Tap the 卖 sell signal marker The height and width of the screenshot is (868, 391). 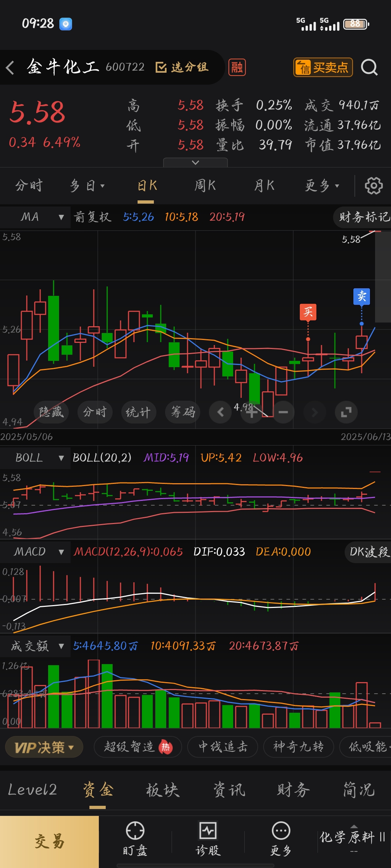point(362,297)
